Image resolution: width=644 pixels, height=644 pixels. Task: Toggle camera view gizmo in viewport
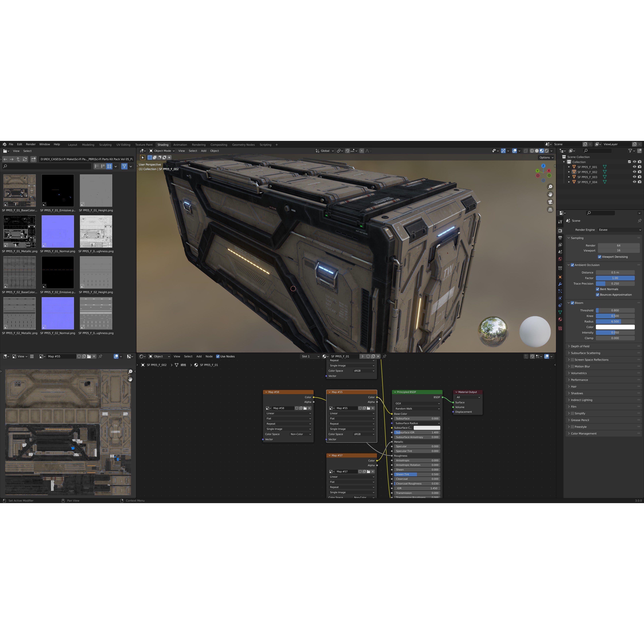(550, 202)
